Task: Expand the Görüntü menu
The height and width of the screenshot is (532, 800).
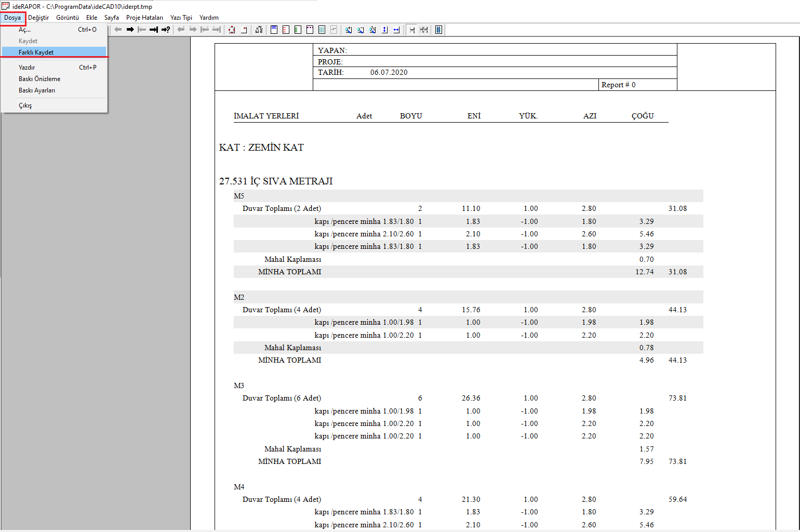Action: (x=68, y=18)
